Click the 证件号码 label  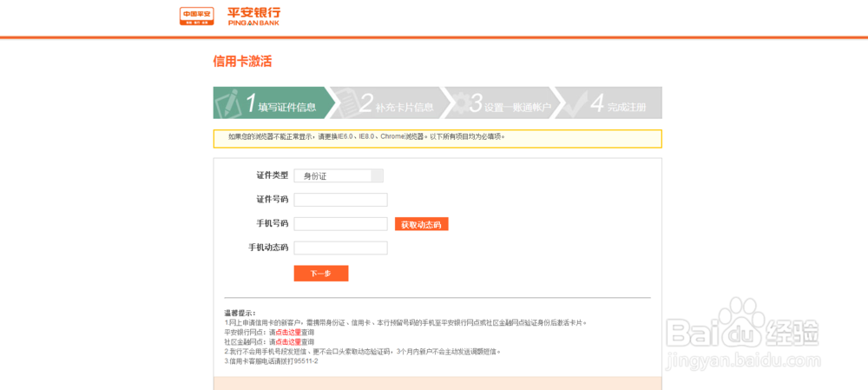point(273,200)
